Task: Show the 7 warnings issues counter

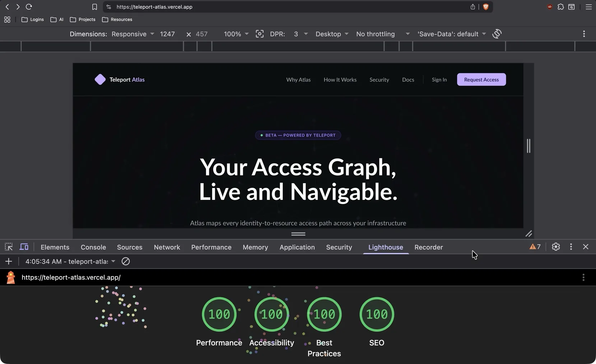Action: [535, 247]
